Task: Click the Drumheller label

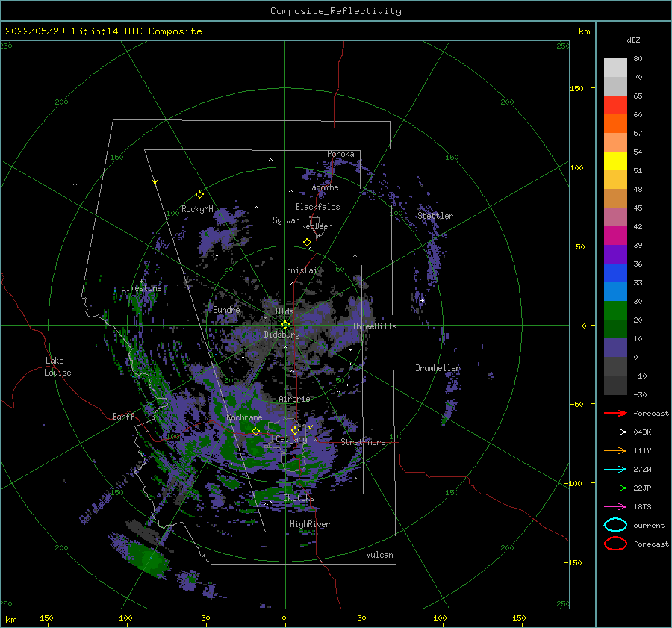Action: 438,368
